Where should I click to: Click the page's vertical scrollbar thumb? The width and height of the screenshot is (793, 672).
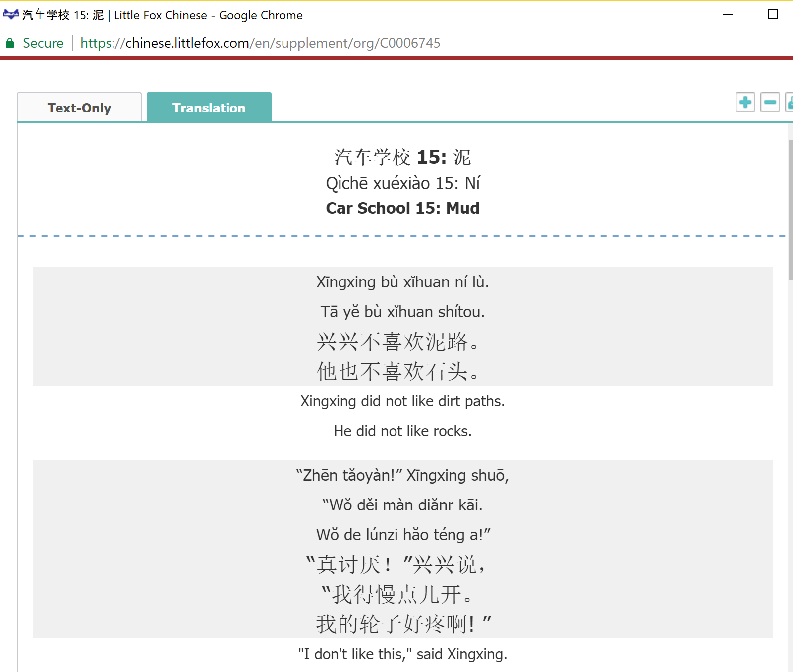click(x=791, y=208)
